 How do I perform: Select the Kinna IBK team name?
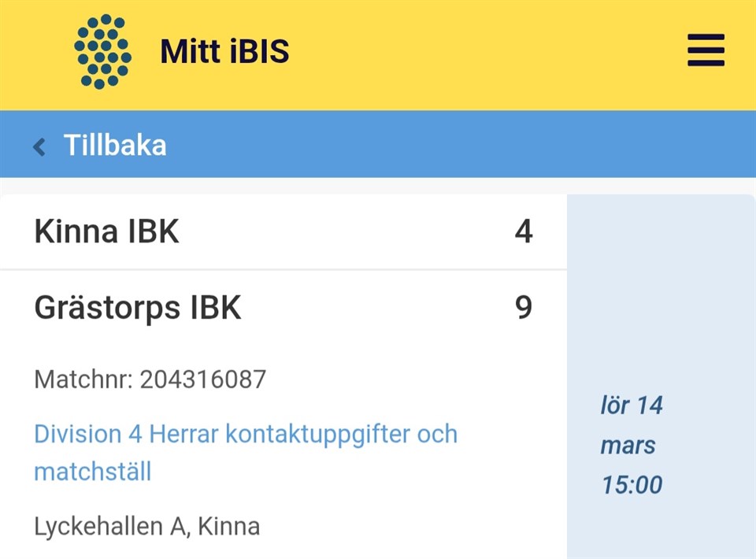[106, 232]
